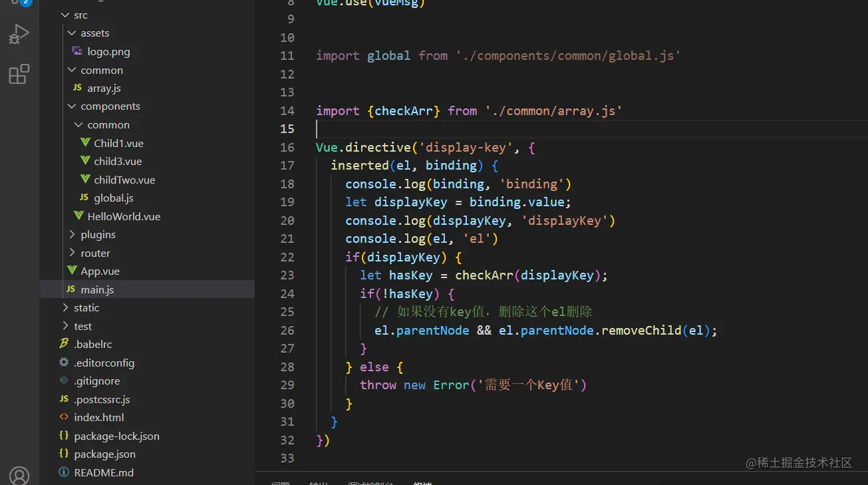Click 'checkArr' in the line 14 import

tap(404, 110)
